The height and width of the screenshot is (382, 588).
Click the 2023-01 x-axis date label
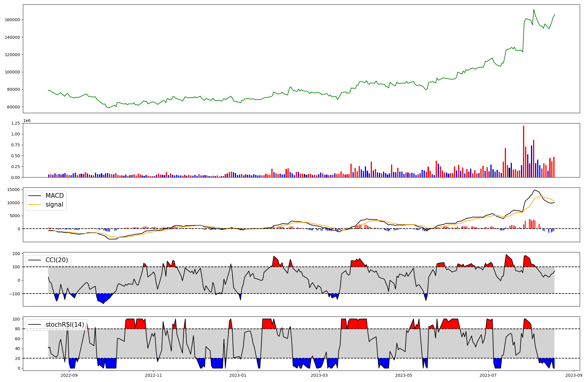point(238,375)
